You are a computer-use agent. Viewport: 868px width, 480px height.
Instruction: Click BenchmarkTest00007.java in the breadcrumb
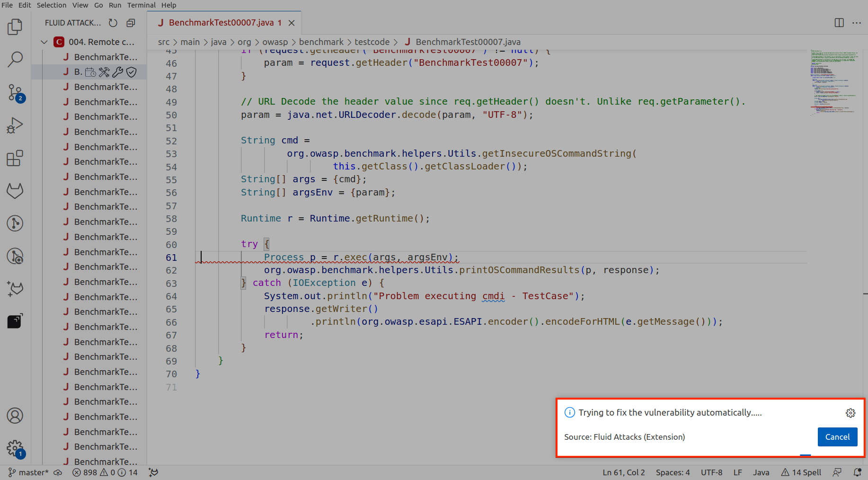tap(468, 42)
